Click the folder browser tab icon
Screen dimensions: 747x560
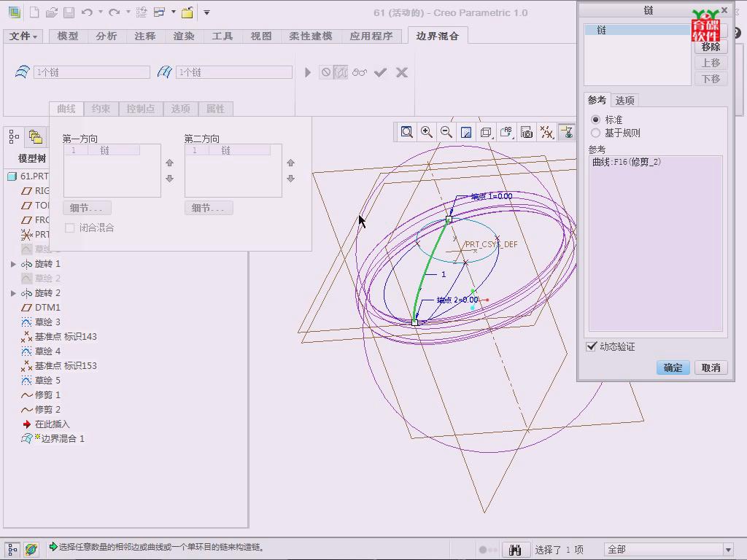36,137
